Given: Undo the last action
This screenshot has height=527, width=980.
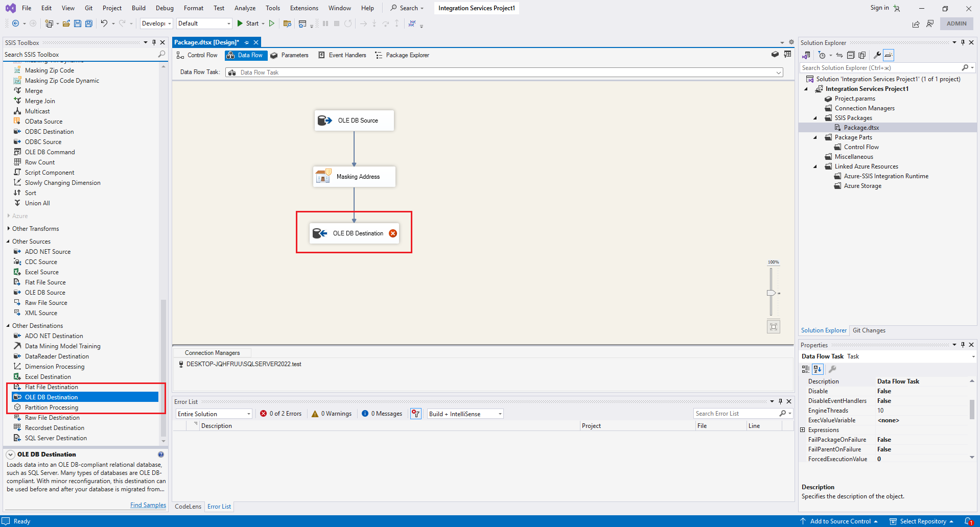Looking at the screenshot, I should 104,23.
